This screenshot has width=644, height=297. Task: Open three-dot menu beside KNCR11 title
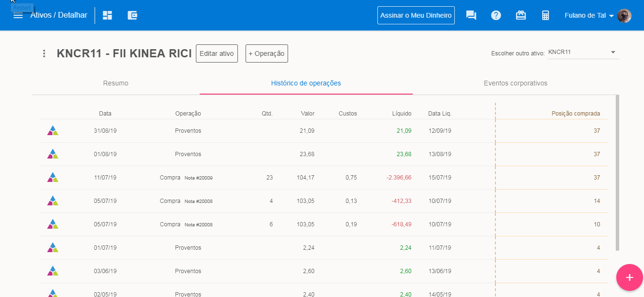[44, 53]
